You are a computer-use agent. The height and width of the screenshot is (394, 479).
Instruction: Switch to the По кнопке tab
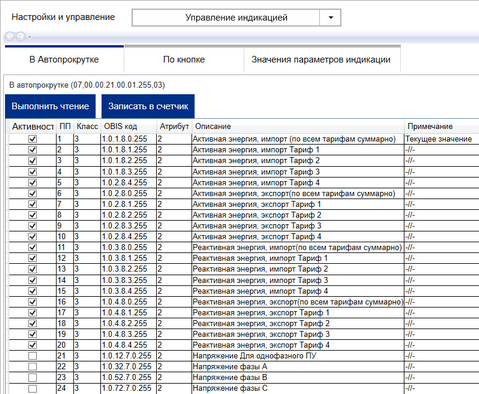point(184,59)
